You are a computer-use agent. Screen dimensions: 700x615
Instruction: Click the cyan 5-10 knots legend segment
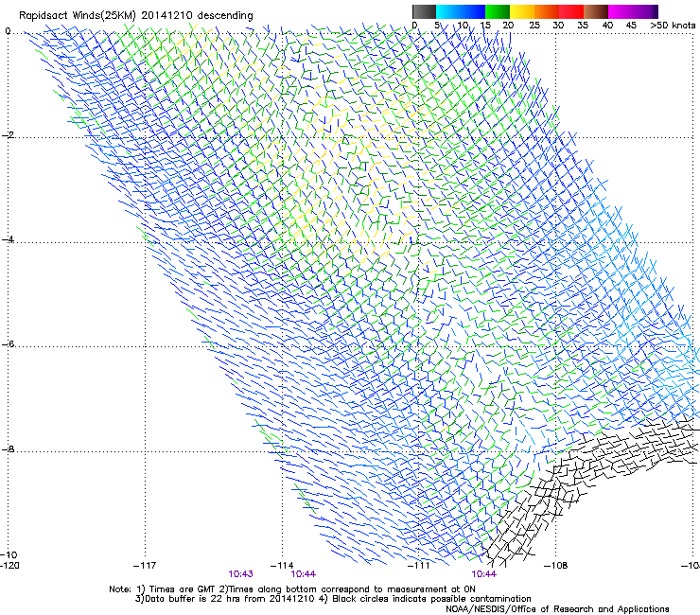point(448,11)
